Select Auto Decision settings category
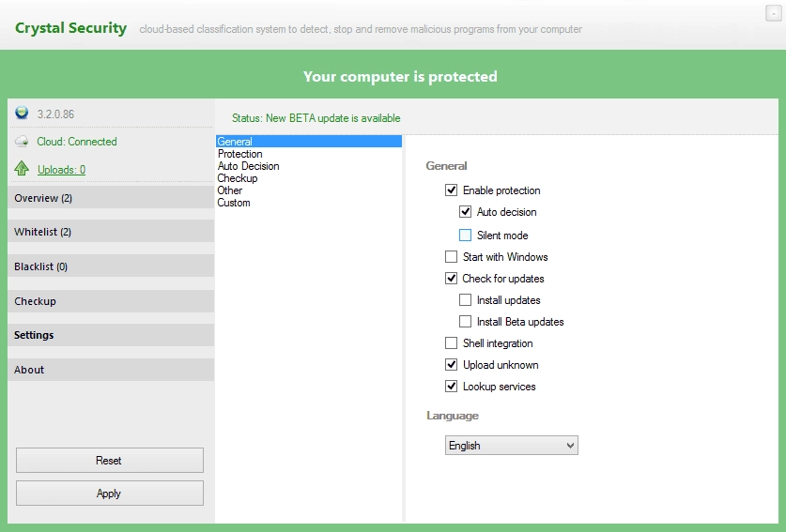 309,166
